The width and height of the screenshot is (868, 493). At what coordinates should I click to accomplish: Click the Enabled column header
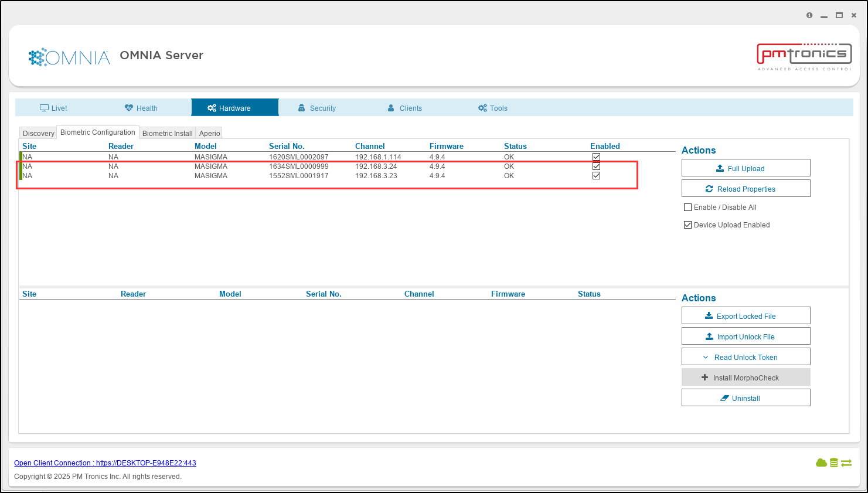click(605, 147)
